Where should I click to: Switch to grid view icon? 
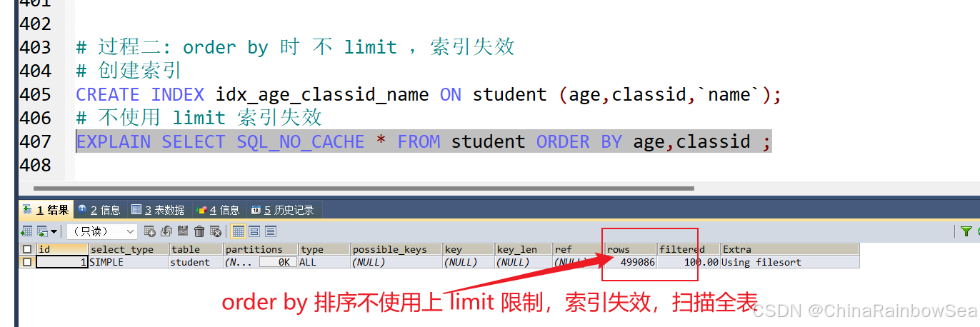(x=239, y=231)
